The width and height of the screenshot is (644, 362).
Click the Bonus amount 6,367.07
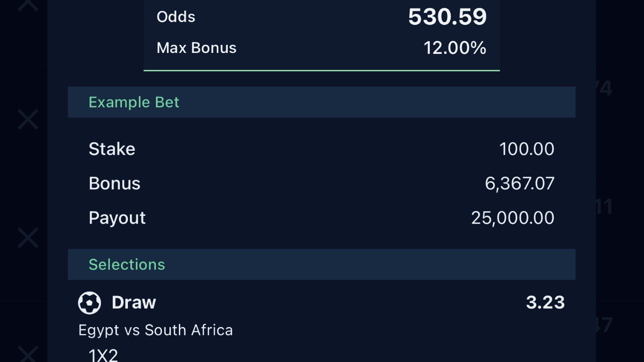[x=520, y=183]
